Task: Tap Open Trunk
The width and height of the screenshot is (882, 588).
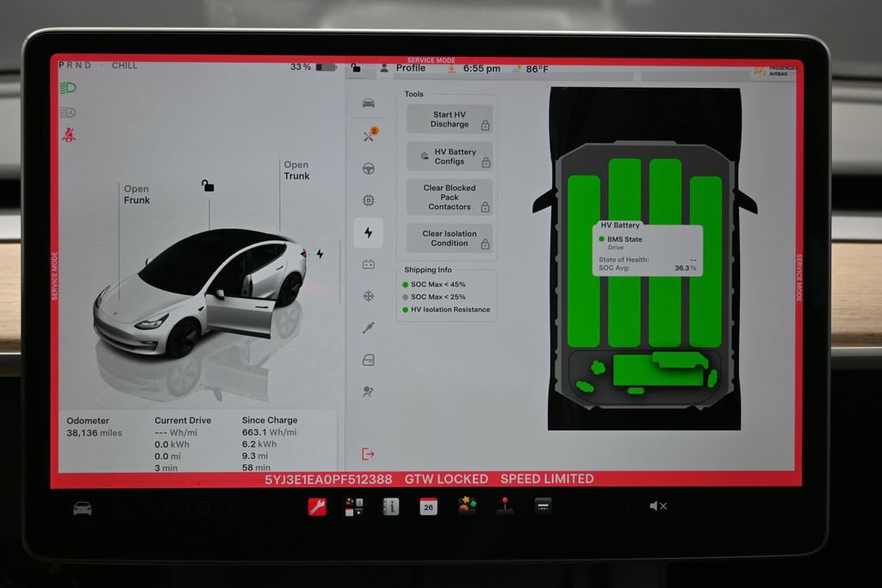Action: click(x=296, y=170)
